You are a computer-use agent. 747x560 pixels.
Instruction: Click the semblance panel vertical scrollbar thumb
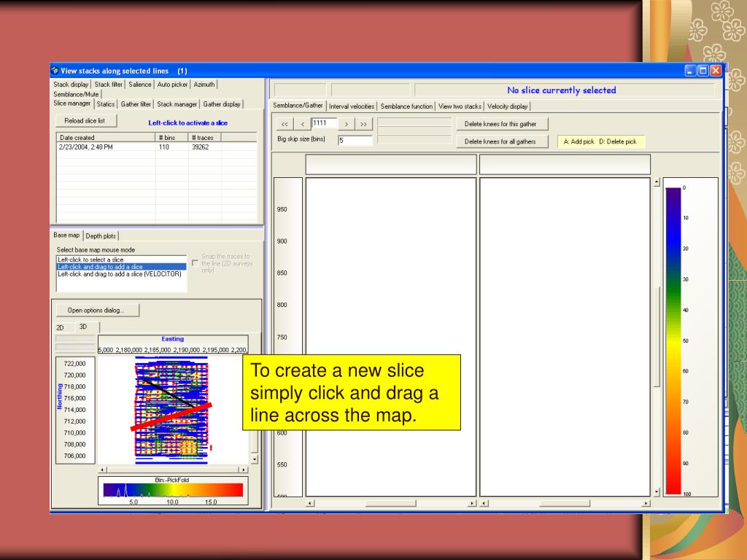pos(657,337)
